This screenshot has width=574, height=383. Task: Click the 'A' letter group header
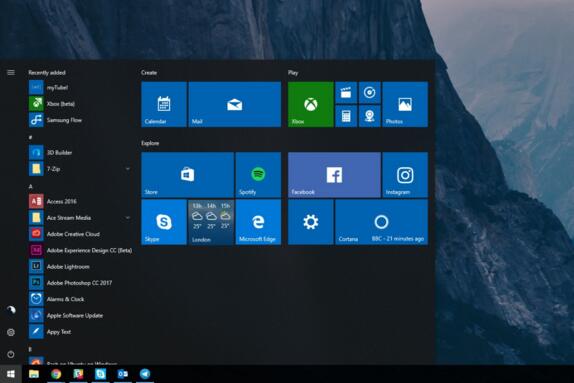pyautogui.click(x=30, y=186)
